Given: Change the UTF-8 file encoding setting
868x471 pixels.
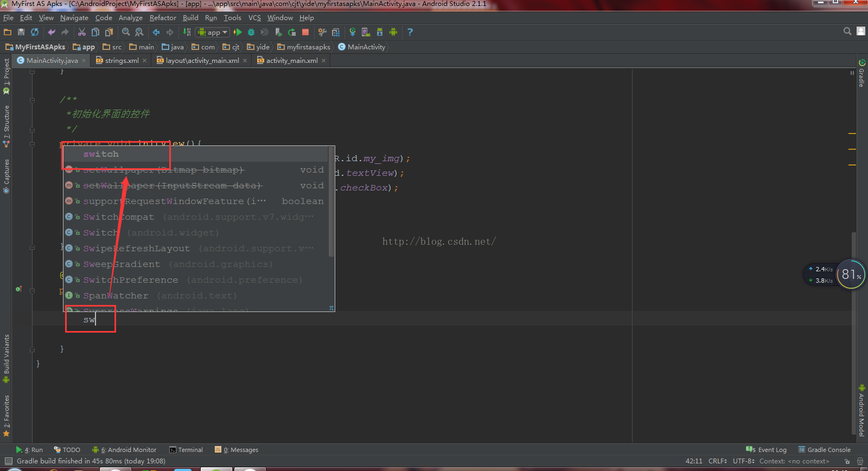Looking at the screenshot, I should [744, 461].
